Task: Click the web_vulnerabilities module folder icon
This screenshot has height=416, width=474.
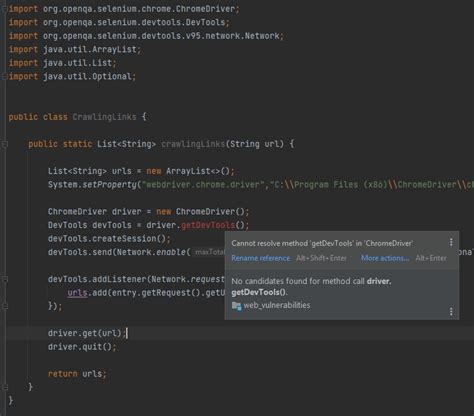Action: [x=236, y=305]
